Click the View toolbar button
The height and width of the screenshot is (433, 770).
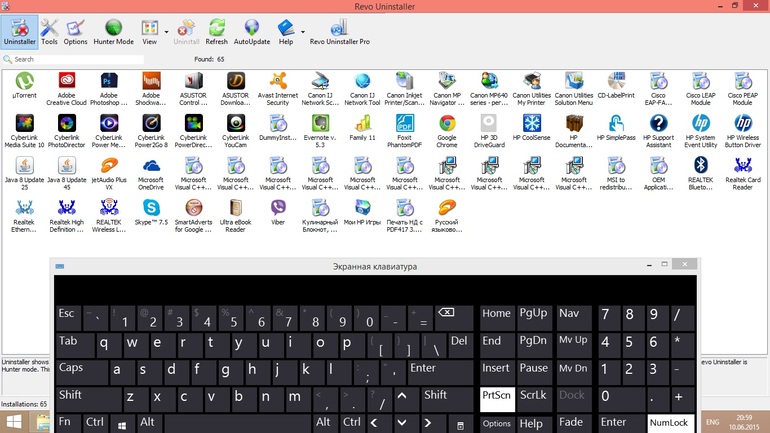click(150, 32)
